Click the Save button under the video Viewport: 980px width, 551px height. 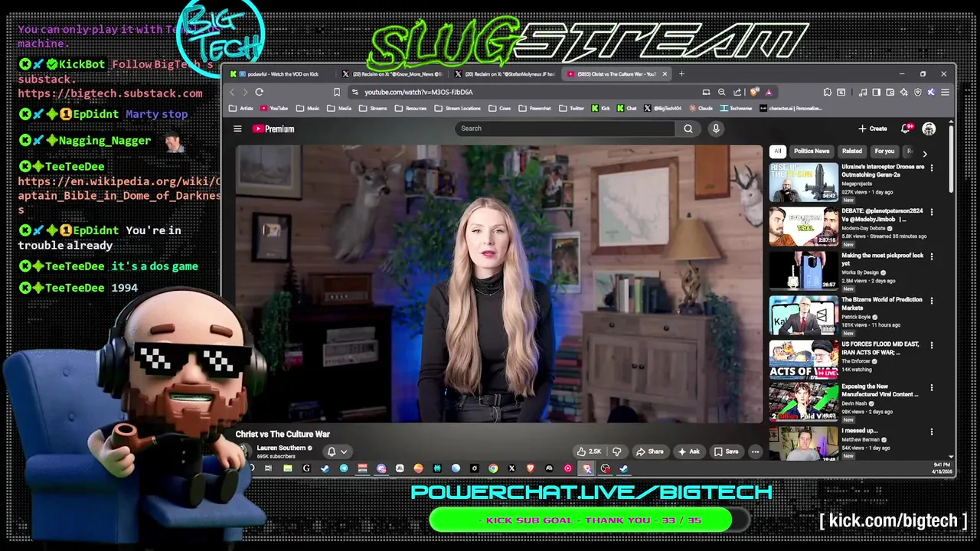click(x=726, y=452)
